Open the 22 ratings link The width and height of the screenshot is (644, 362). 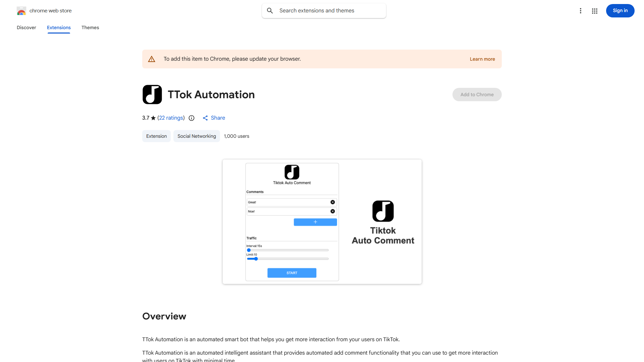[171, 118]
